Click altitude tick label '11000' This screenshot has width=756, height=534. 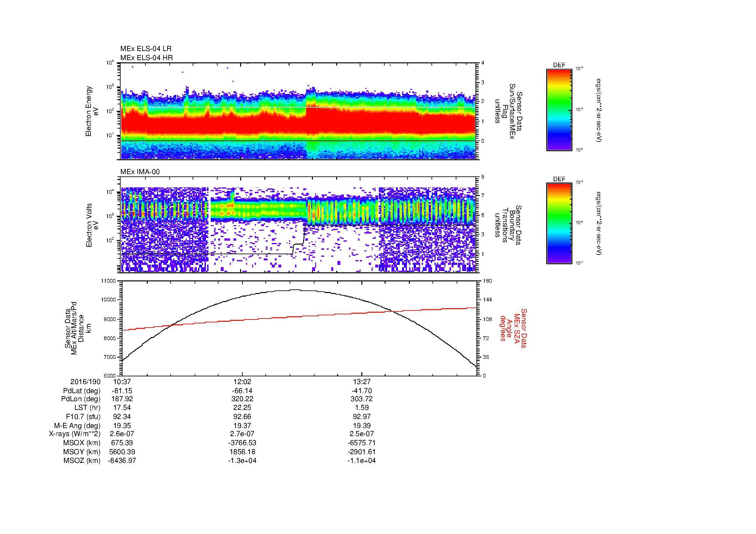(x=109, y=281)
